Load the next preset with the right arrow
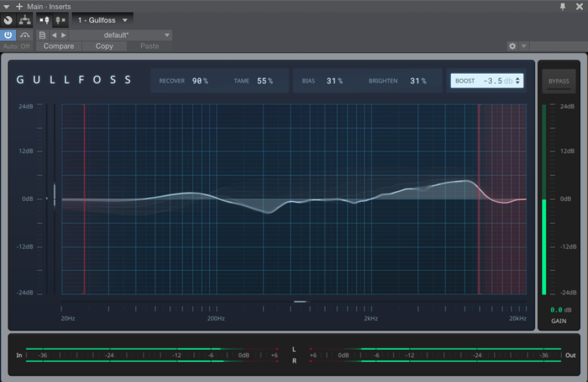This screenshot has height=382, width=588. pos(64,35)
